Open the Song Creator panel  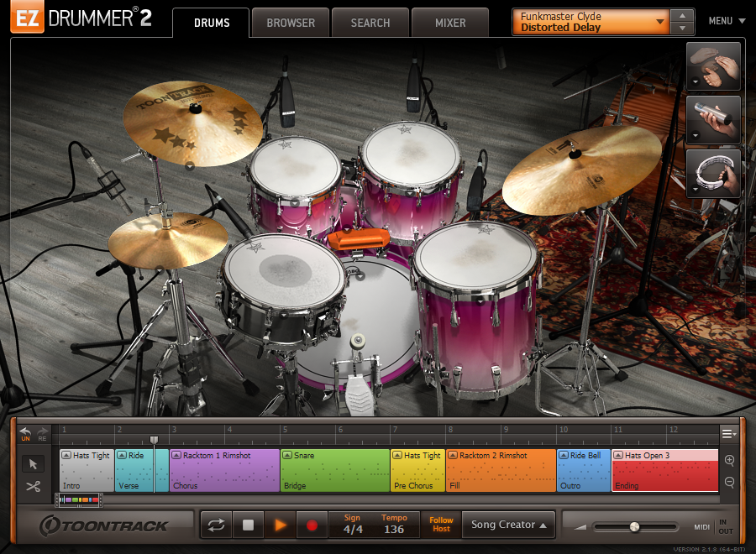[508, 525]
